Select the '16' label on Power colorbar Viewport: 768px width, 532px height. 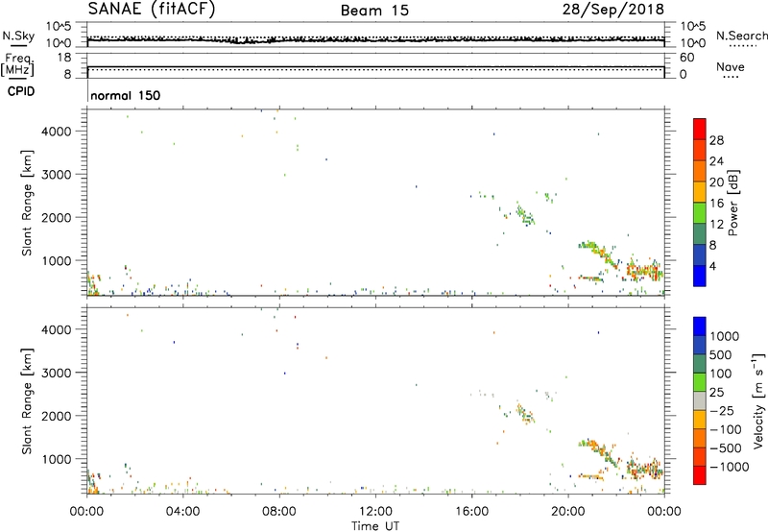click(x=716, y=204)
